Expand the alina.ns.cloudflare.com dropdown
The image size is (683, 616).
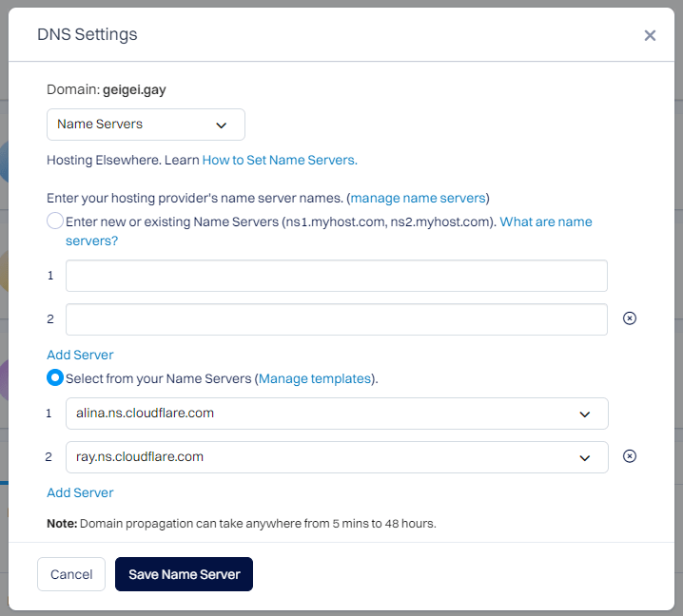tap(337, 414)
